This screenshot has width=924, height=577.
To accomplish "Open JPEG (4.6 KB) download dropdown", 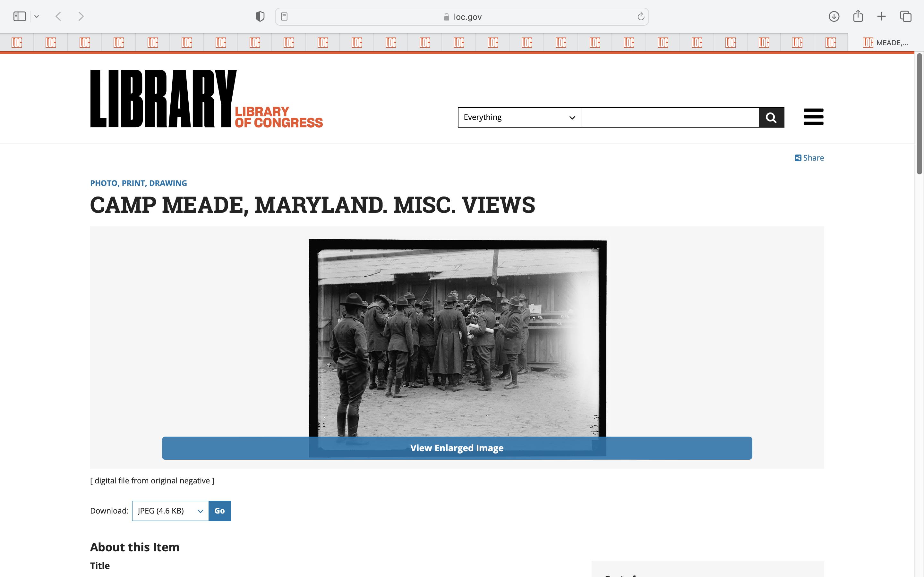I will coord(170,511).
